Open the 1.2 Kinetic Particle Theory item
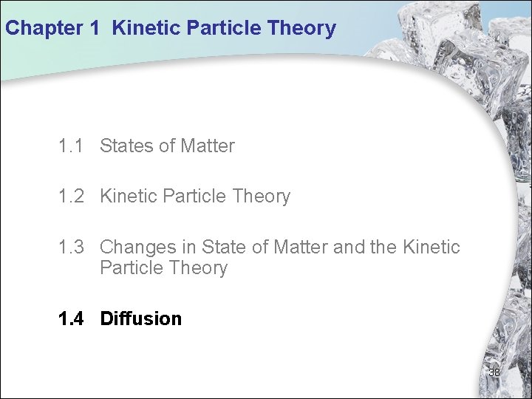 [x=195, y=197]
